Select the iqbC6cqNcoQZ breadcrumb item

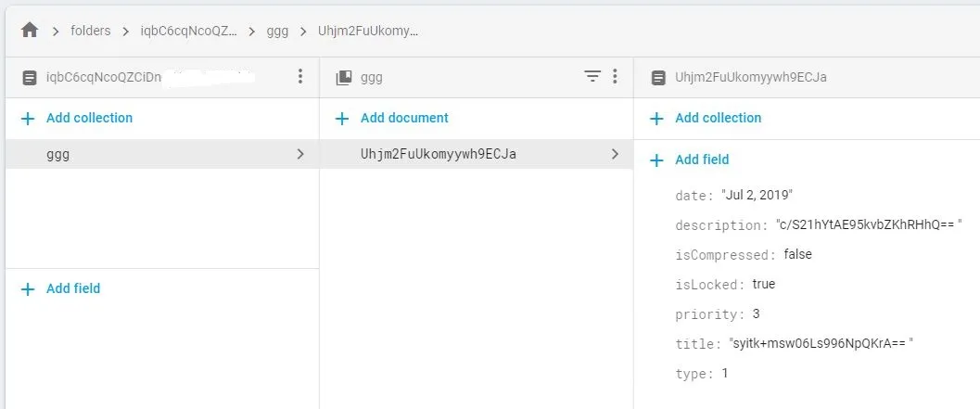point(187,31)
